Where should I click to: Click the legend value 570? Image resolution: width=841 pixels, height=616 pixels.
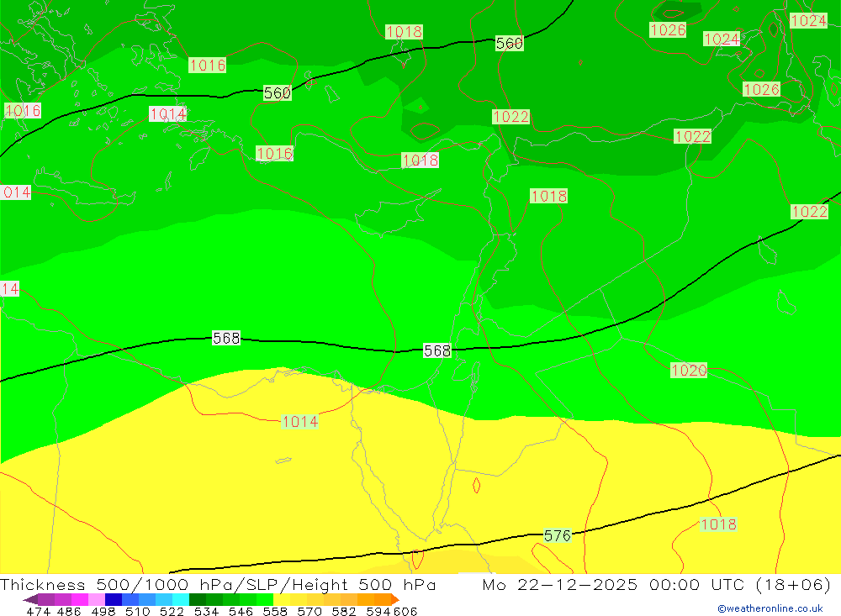pyautogui.click(x=309, y=611)
